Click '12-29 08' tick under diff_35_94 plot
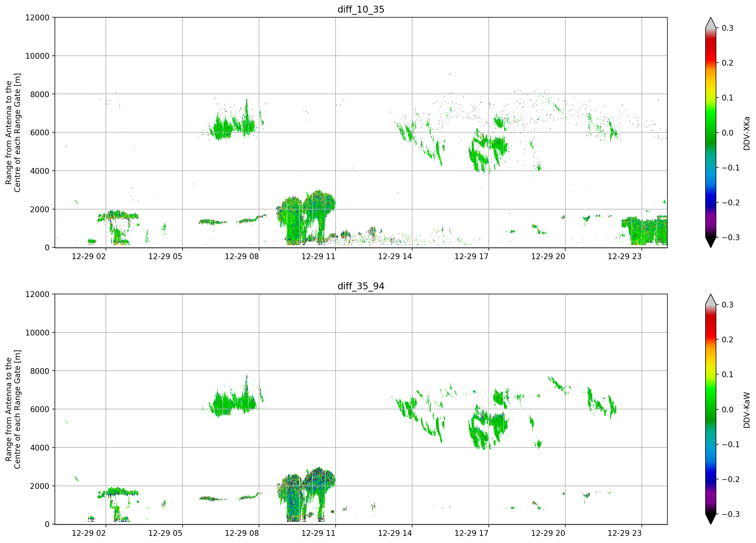Screen dimensions: 756x543 pyautogui.click(x=242, y=533)
